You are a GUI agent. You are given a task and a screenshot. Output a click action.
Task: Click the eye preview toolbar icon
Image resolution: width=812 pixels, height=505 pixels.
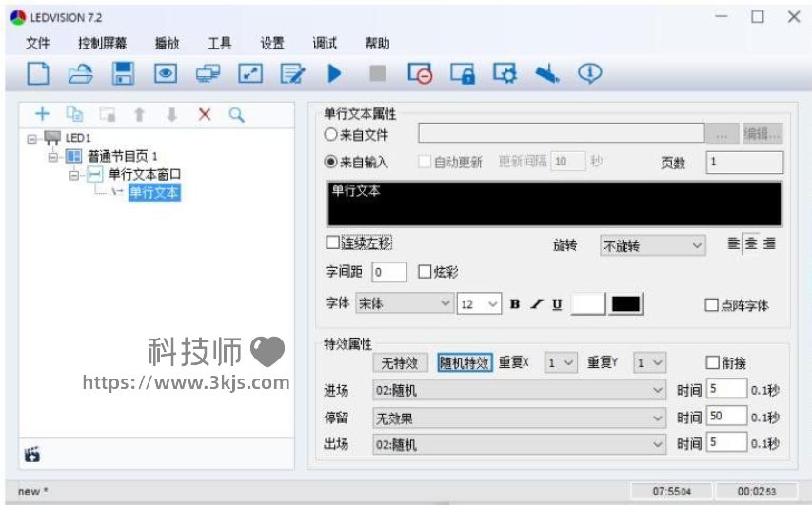tap(166, 73)
